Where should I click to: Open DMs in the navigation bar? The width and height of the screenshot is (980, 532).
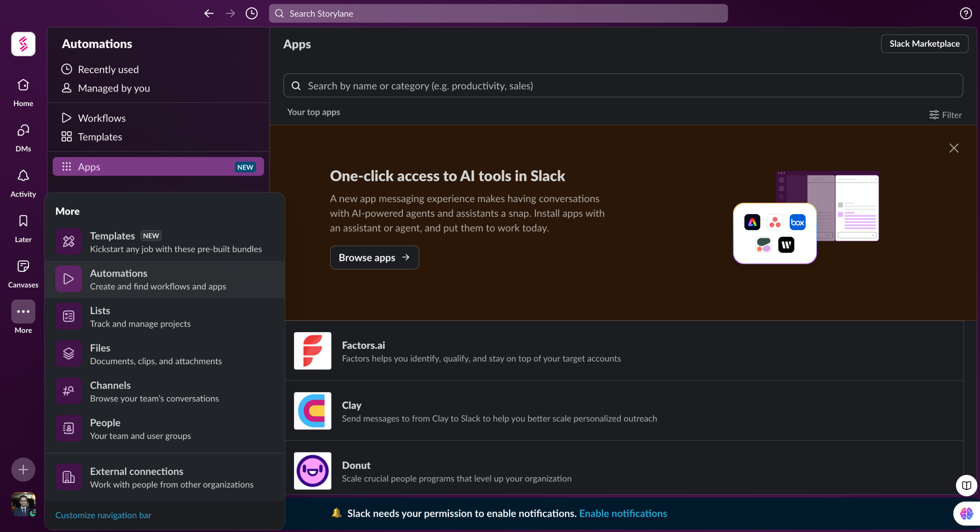click(23, 138)
